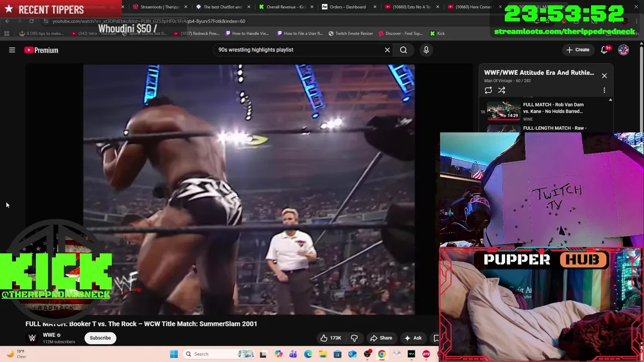The height and width of the screenshot is (362, 644).
Task: Open the account avatar menu
Action: [623, 50]
